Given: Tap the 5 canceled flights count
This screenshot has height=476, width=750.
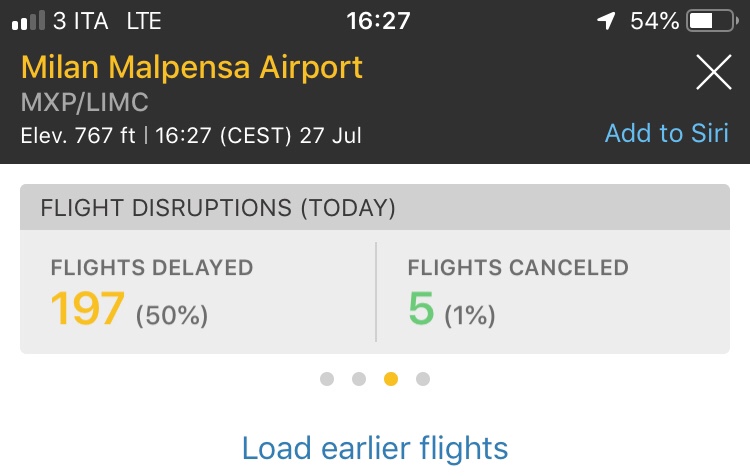Looking at the screenshot, I should click(x=421, y=309).
